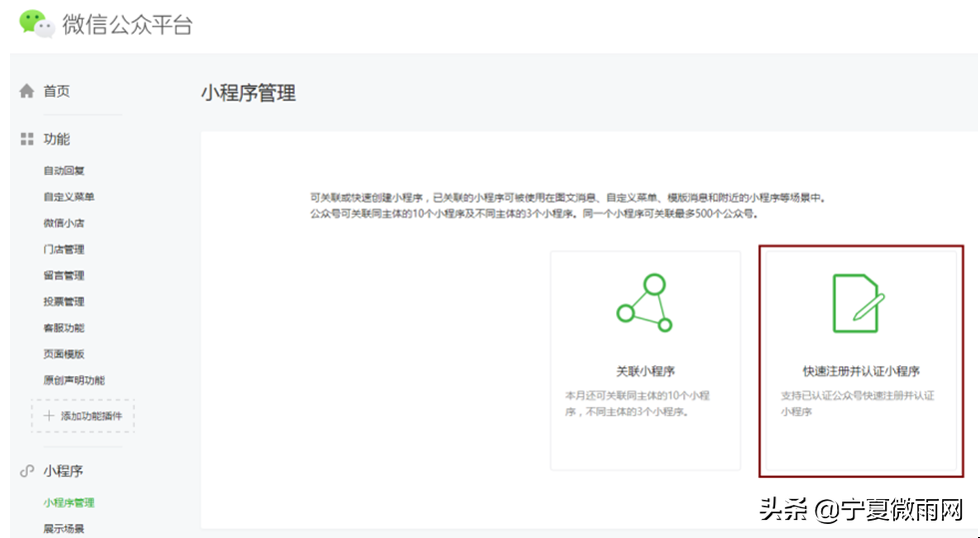Click the description starting 本月还可关联同主体
Image resolution: width=980 pixels, height=538 pixels.
tap(637, 404)
